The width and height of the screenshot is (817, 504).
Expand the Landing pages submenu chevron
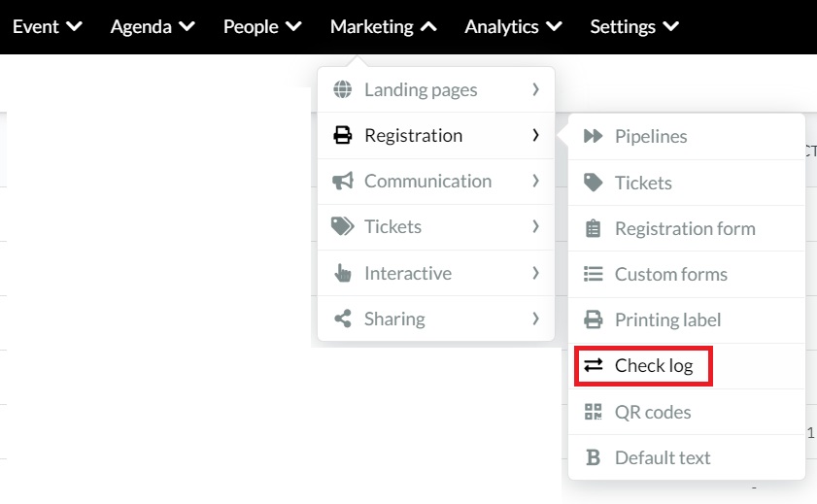pos(535,89)
